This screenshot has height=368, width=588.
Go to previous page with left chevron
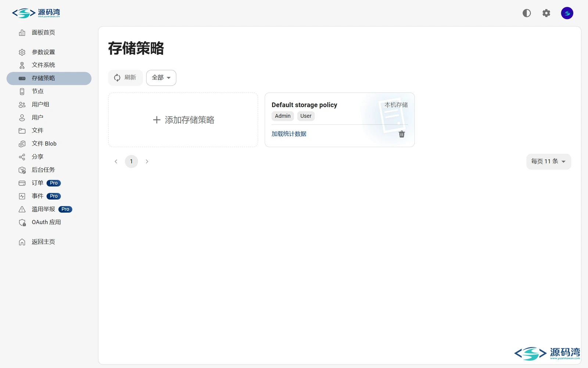tap(116, 162)
